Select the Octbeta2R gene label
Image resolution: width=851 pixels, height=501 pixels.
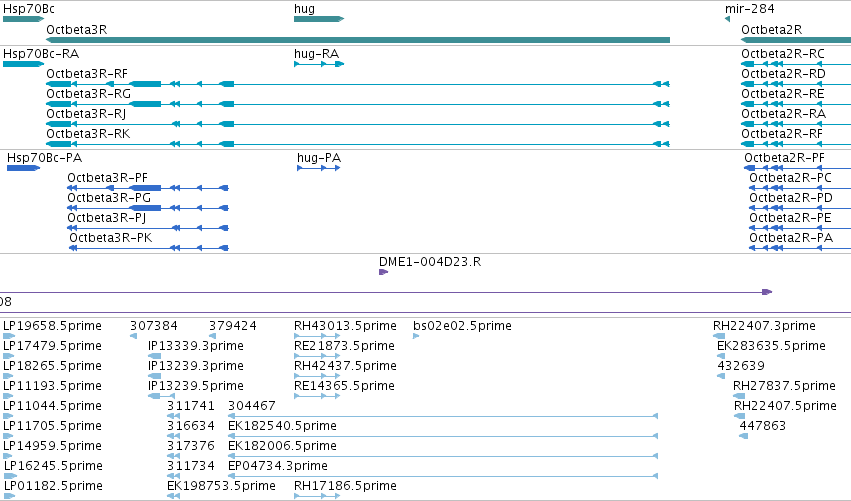(x=771, y=29)
